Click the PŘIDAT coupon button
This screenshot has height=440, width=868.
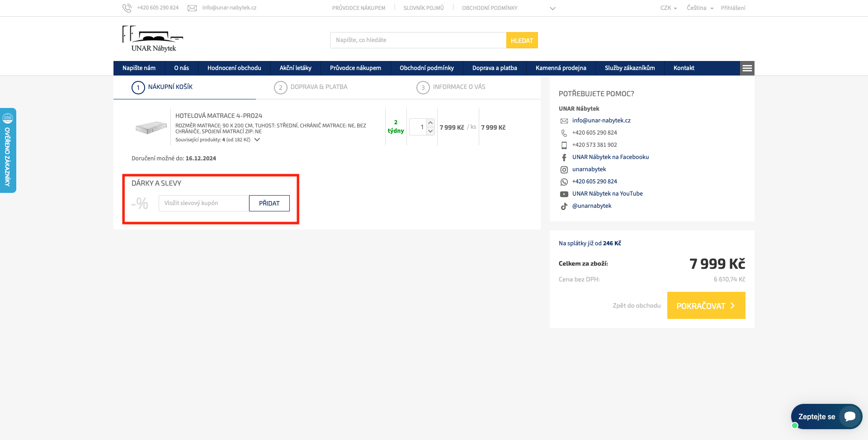[x=269, y=203]
